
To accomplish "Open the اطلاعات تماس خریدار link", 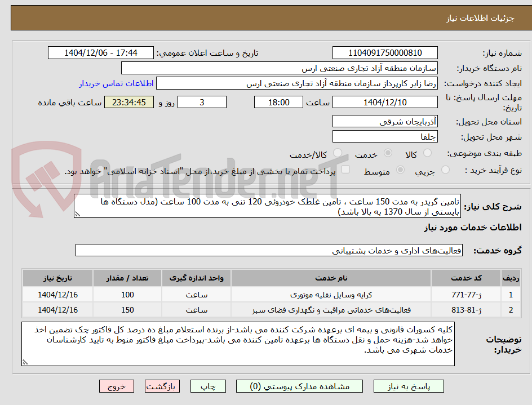I will coord(116,83).
